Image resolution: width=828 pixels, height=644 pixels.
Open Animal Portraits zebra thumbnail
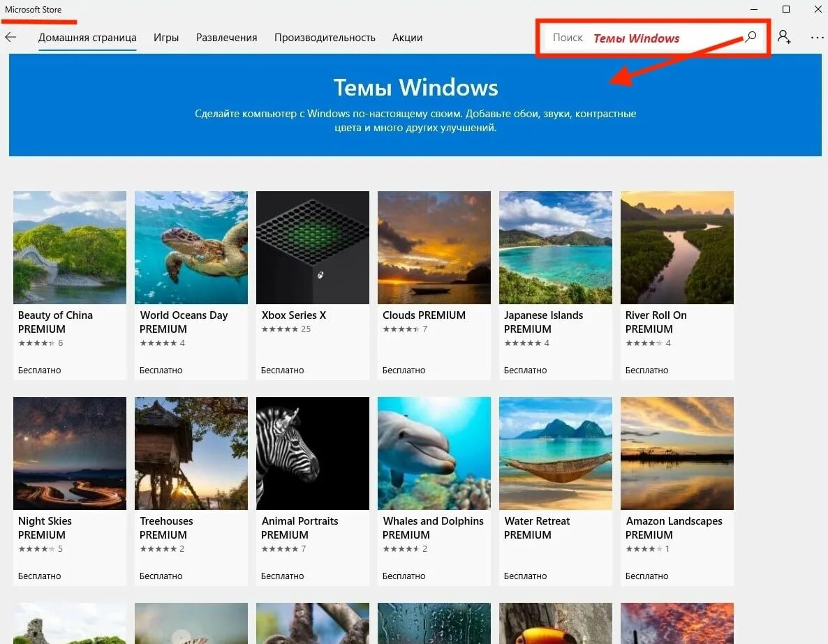click(313, 454)
